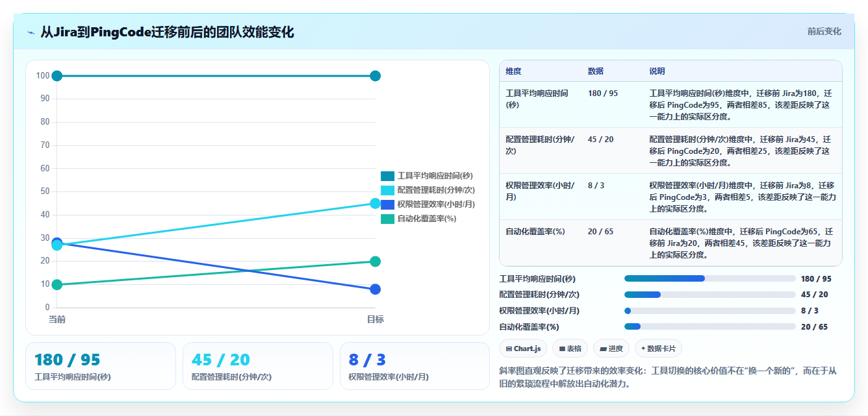
Task: Click the description mentioning 两者相差45
Action: [743, 243]
